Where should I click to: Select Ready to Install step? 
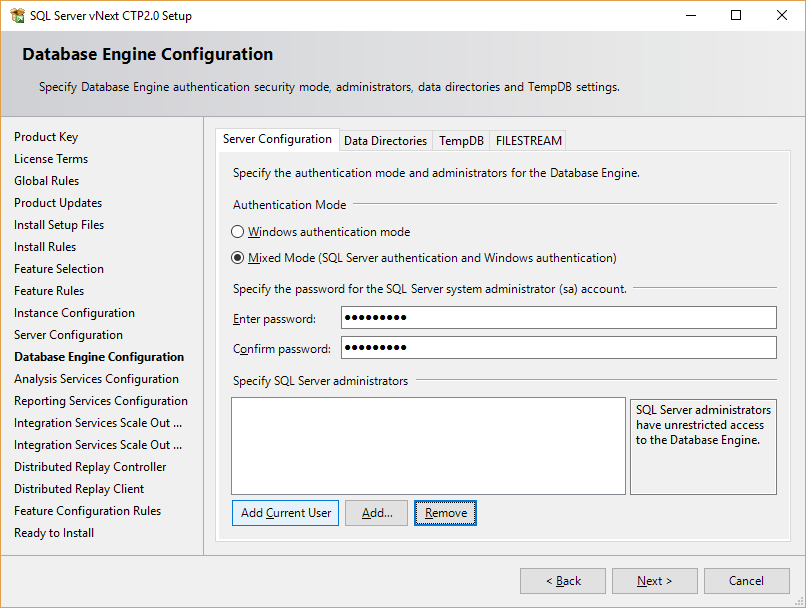coord(54,533)
